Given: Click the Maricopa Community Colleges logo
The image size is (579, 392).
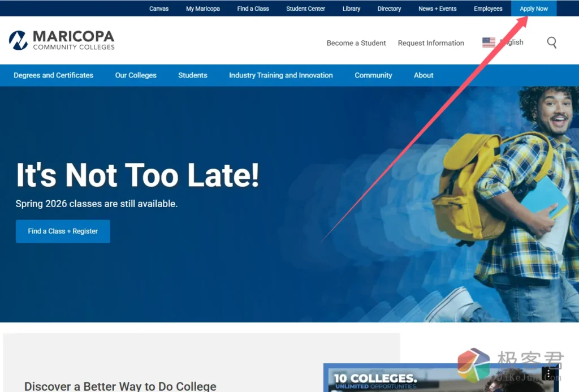Looking at the screenshot, I should click(62, 40).
